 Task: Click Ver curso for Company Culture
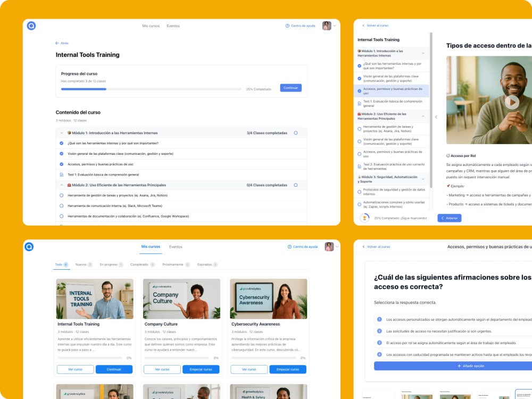[162, 370]
